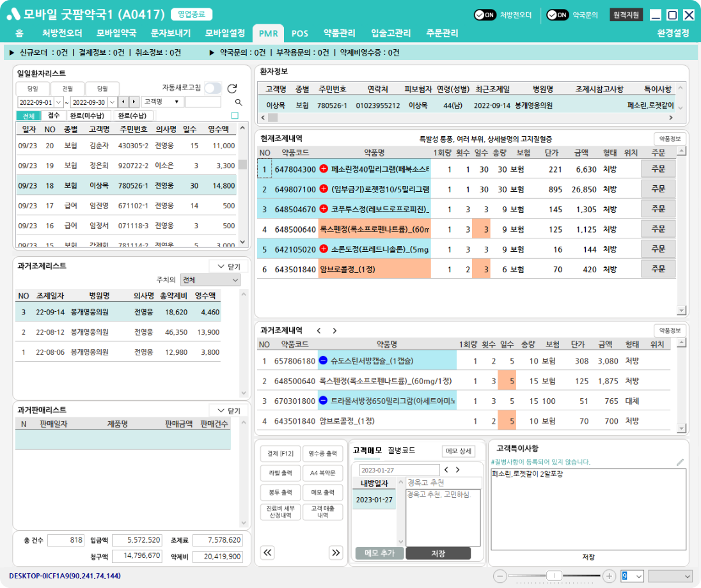Go to next 과거조제내역 with right chevron
This screenshot has height=588, width=701.
point(335,331)
